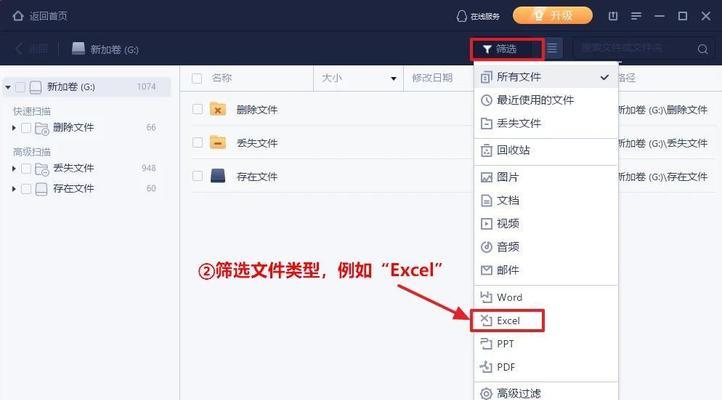This screenshot has height=400, width=722.
Task: Check the 存在文件 tree checkbox
Action: (26, 189)
